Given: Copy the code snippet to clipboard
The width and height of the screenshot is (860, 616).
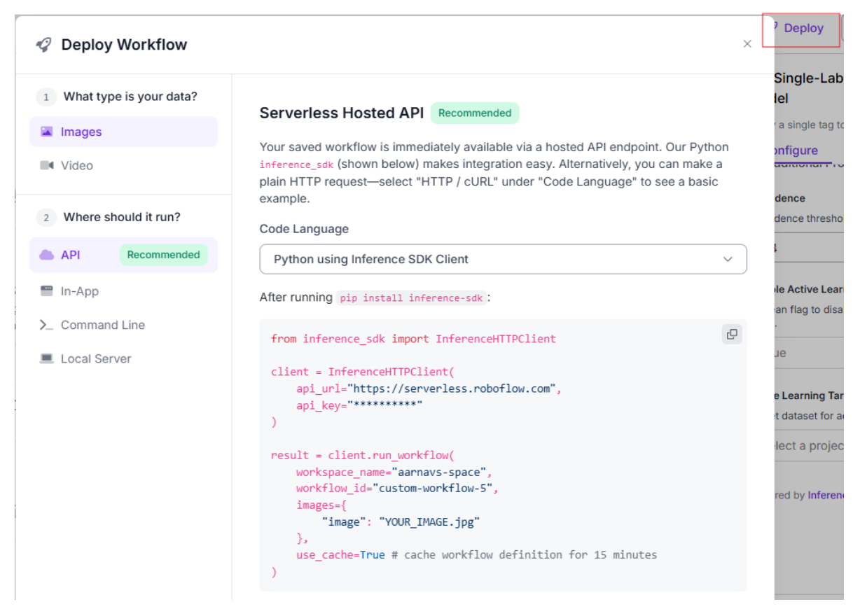Looking at the screenshot, I should pos(732,335).
